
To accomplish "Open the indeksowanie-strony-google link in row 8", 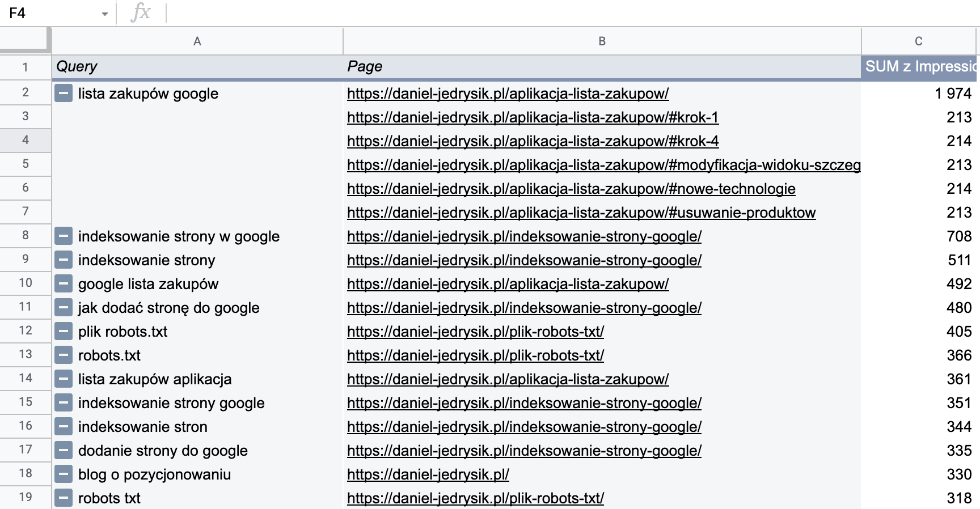I will (x=524, y=236).
